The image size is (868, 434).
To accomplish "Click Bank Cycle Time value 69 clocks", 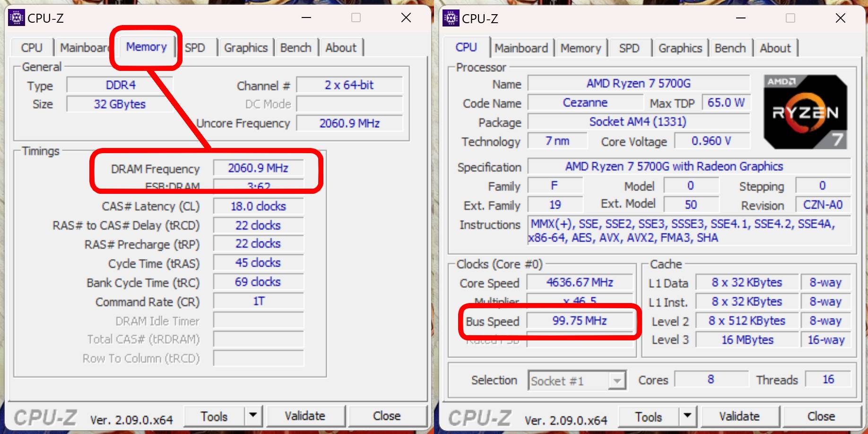I will click(258, 282).
